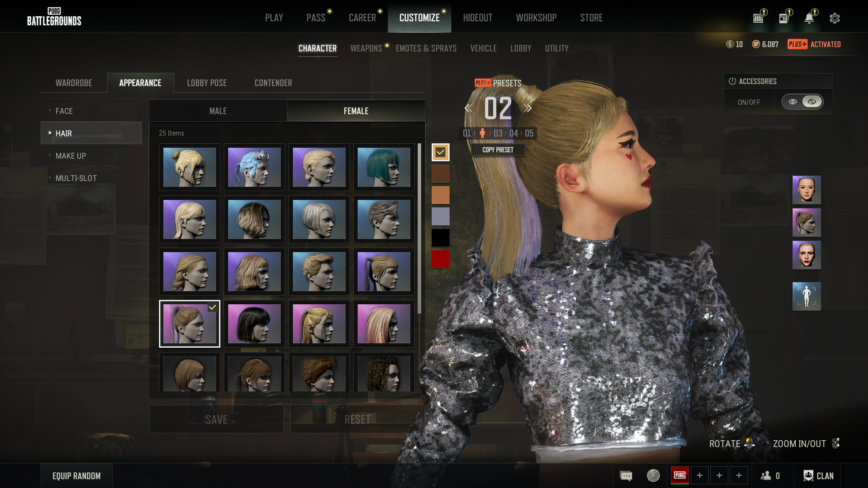This screenshot has height=488, width=868.
Task: Open the friends list icon
Action: point(770,476)
